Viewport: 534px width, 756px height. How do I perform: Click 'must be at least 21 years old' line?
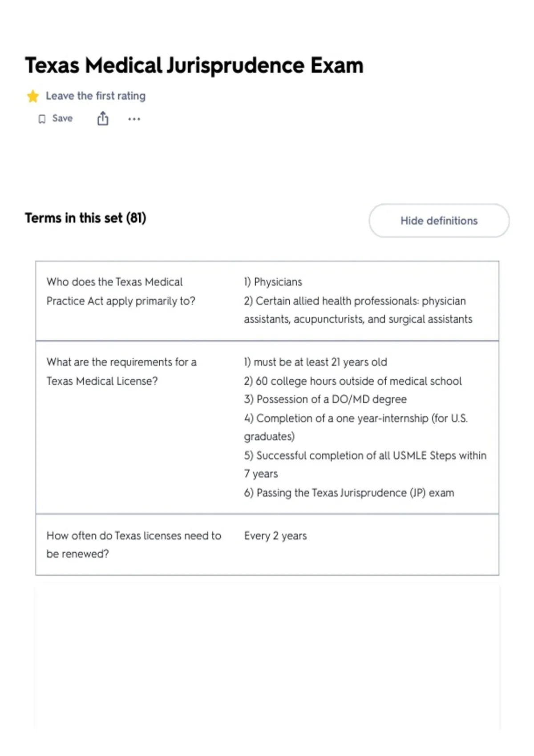316,362
